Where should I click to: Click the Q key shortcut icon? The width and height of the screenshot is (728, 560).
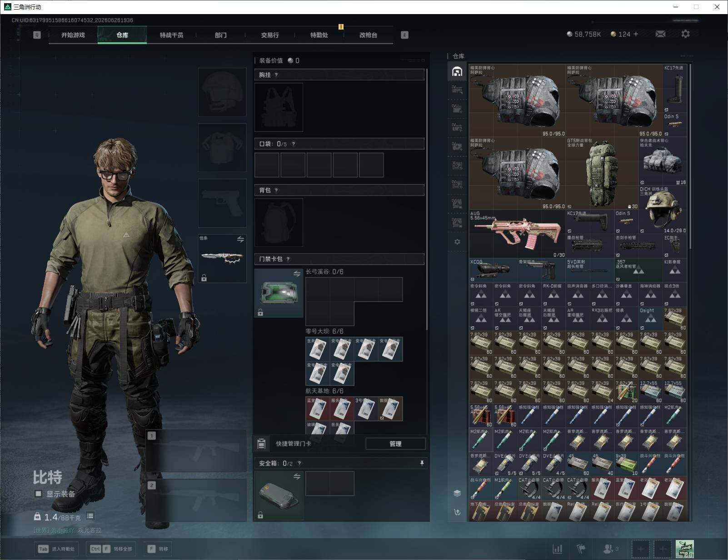click(x=37, y=35)
